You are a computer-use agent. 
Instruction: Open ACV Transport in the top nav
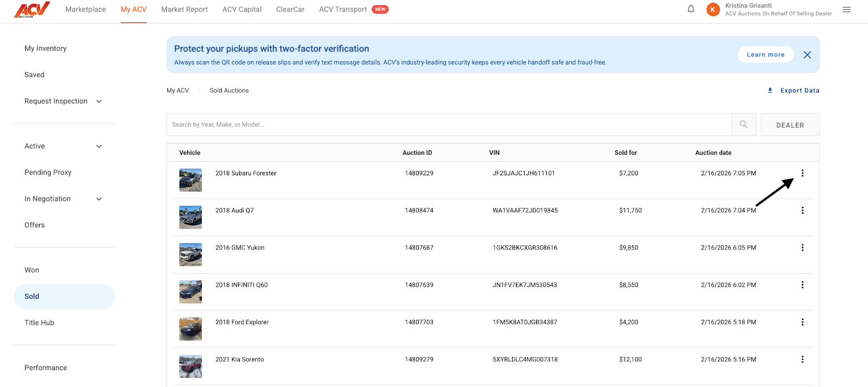point(343,9)
